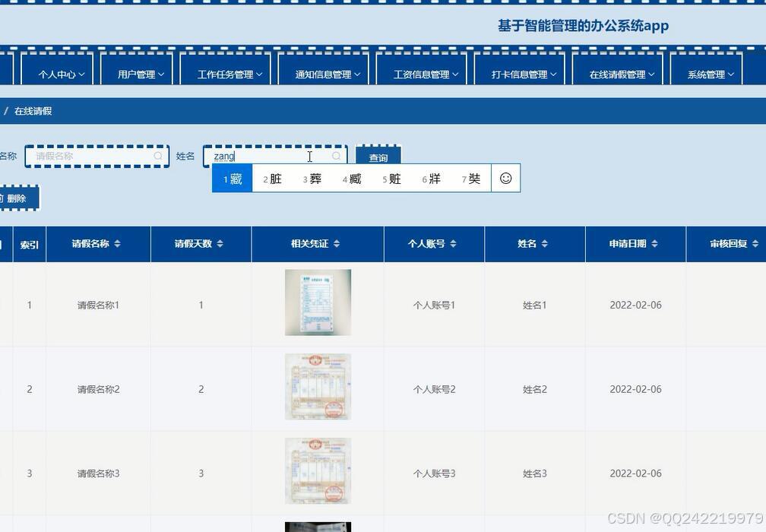Click the sort arrows on 请假名称 column
766x532 pixels.
coord(119,244)
